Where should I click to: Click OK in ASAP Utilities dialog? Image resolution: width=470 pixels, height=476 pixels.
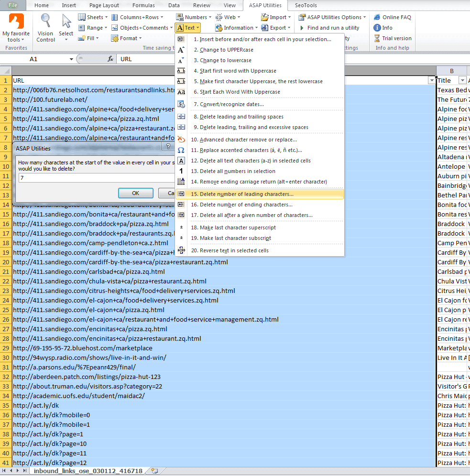[136, 193]
